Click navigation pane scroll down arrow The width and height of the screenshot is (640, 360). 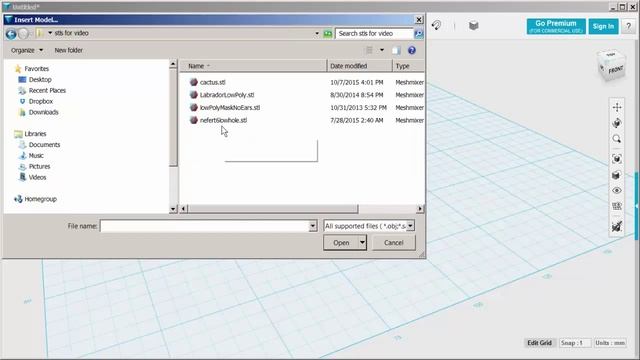(x=173, y=209)
